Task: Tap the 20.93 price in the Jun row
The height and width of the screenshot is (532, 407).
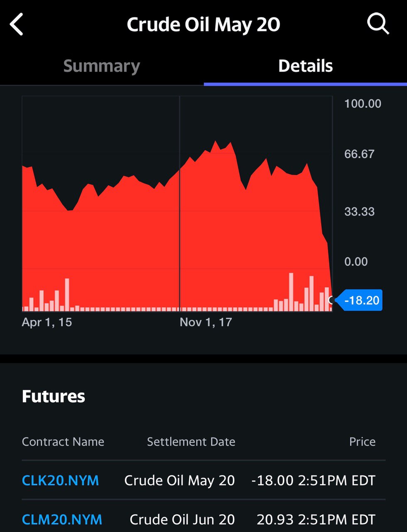Action: click(275, 519)
